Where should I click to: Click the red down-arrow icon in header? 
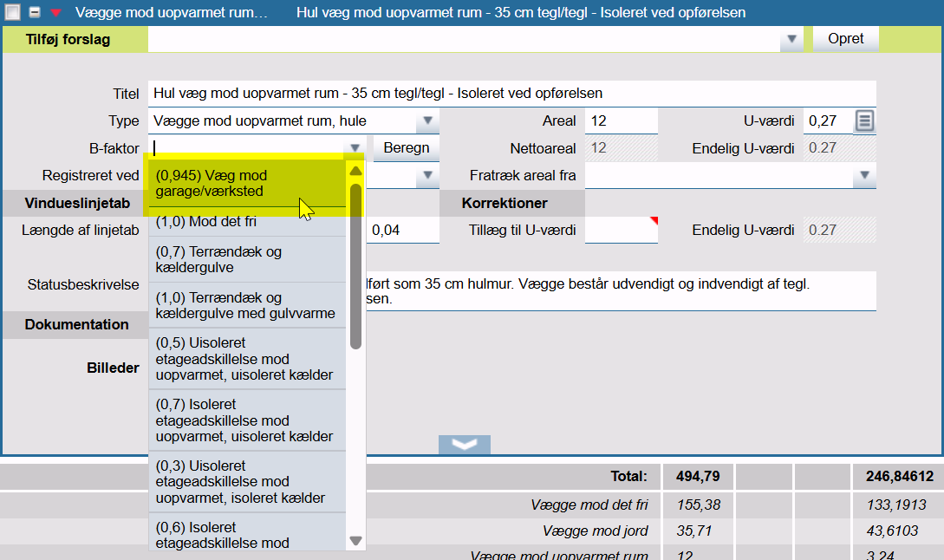55,13
